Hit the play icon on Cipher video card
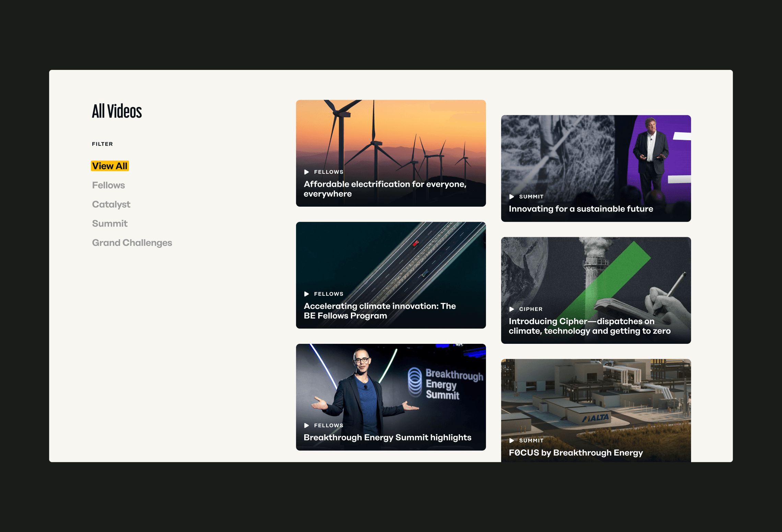The width and height of the screenshot is (782, 532). coord(512,309)
